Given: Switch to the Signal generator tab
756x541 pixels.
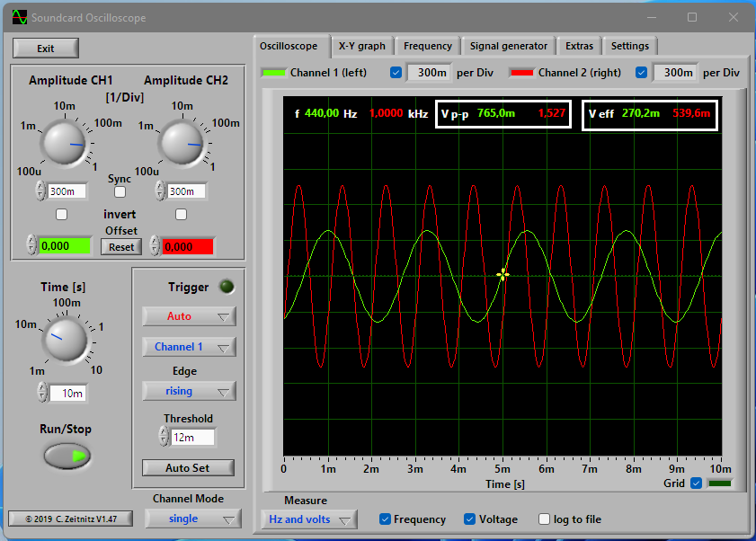Looking at the screenshot, I should click(508, 46).
